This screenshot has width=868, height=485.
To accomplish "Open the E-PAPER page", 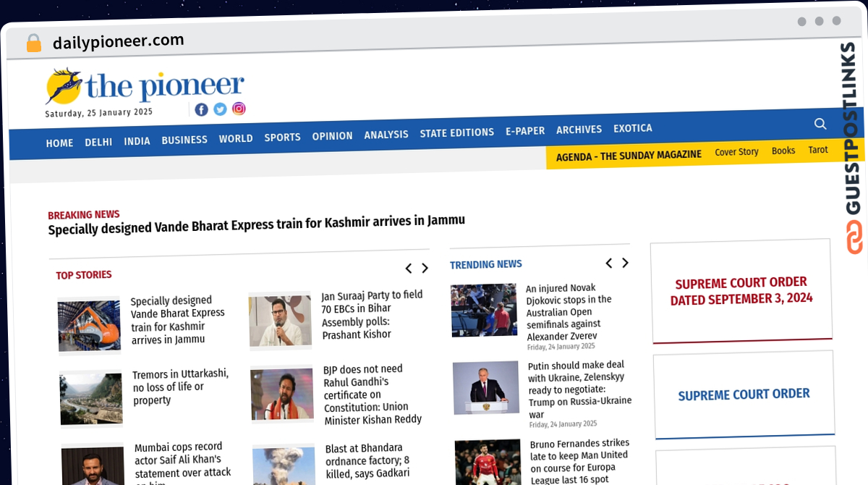I will coord(525,131).
